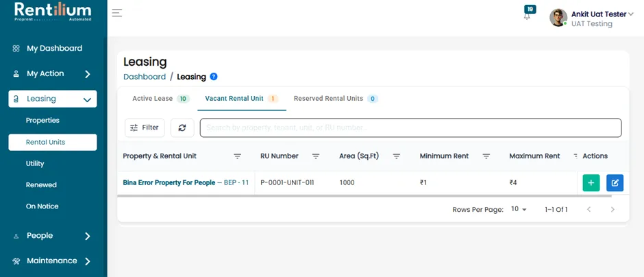Click the Leasing sidebar icon
Image resolution: width=644 pixels, height=277 pixels.
[x=16, y=99]
